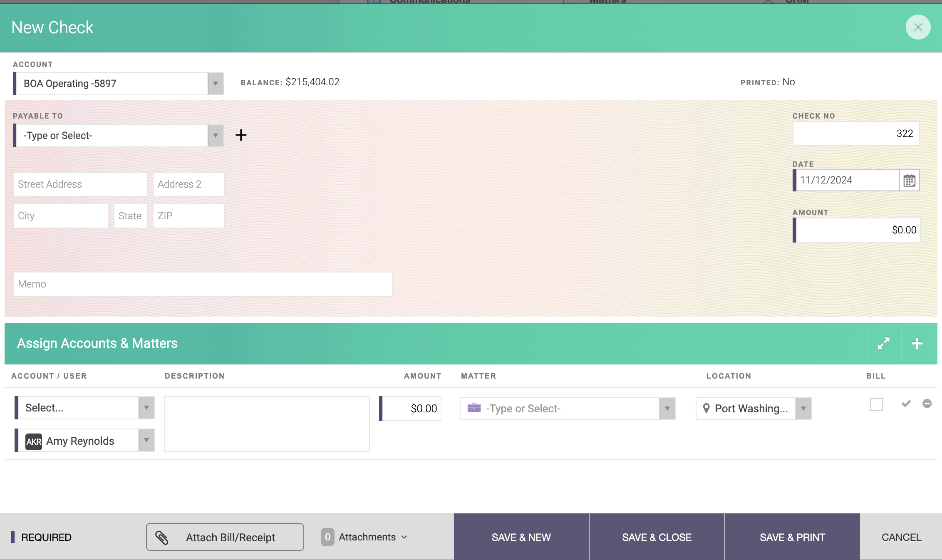
Task: Click the paperclip Attach Bill/Receipt button
Action: click(x=225, y=537)
